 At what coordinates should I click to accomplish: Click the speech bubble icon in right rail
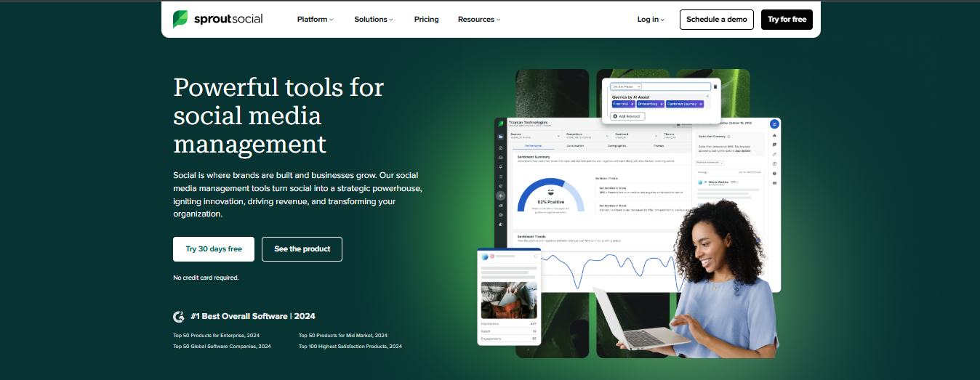(x=774, y=145)
